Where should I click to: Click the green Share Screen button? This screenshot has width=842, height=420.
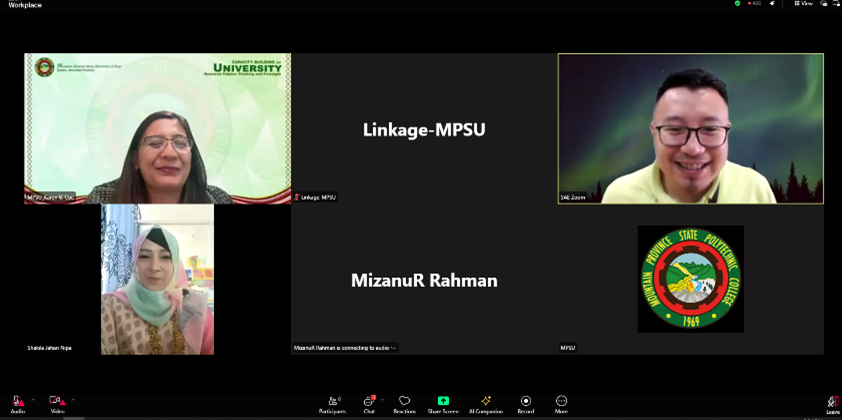443,402
